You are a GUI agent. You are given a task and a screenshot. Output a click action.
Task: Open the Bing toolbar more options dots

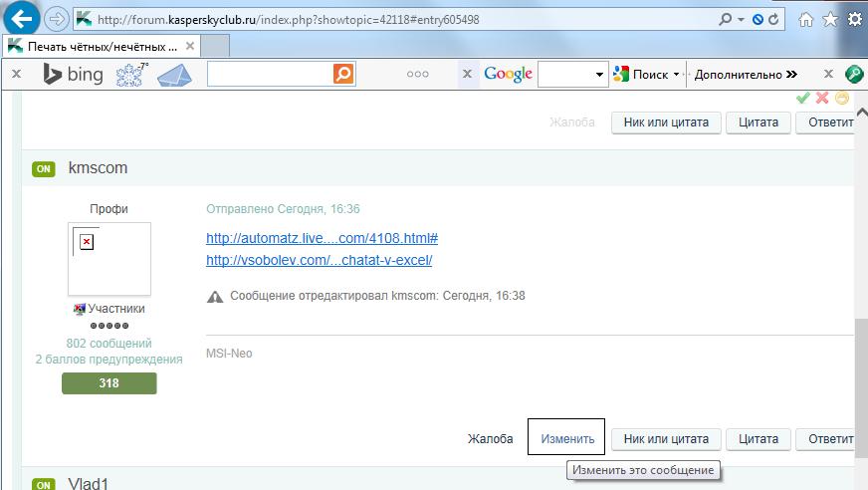[x=417, y=74]
